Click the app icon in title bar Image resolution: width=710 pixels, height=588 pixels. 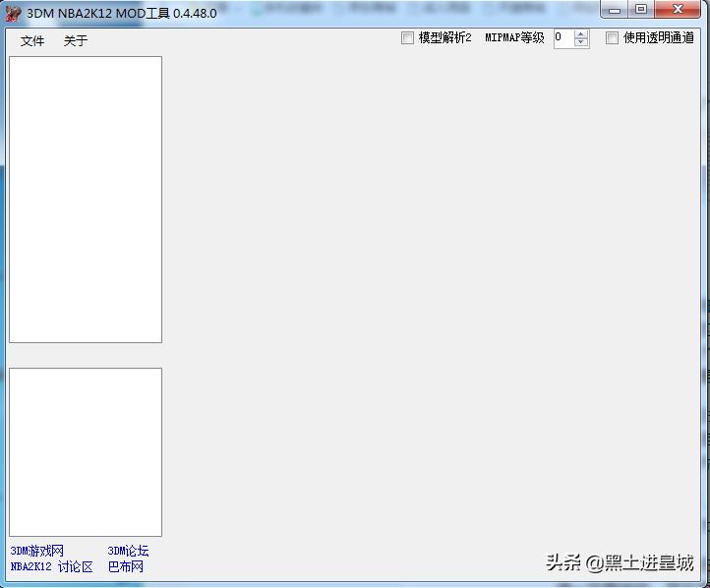pos(13,13)
